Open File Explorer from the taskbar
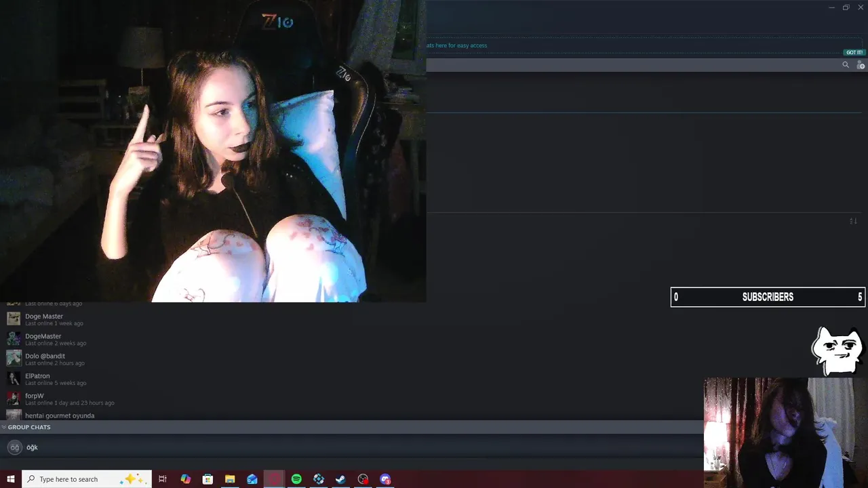Image resolution: width=868 pixels, height=488 pixels. pyautogui.click(x=230, y=479)
